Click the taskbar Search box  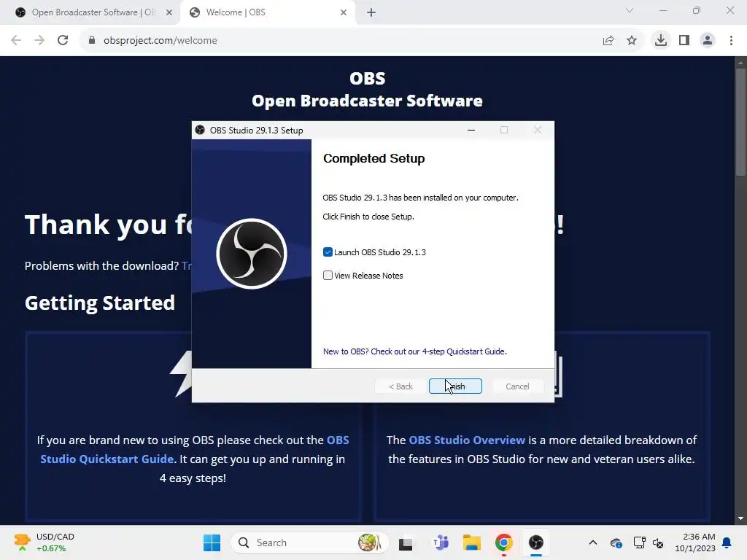point(309,542)
